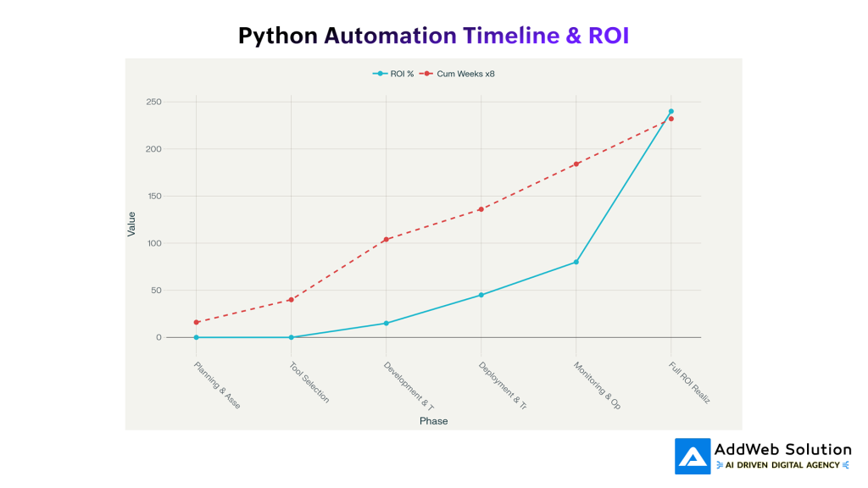This screenshot has width=868, height=488.
Task: Click the AddWeb Solution blue logo icon
Action: pos(692,456)
